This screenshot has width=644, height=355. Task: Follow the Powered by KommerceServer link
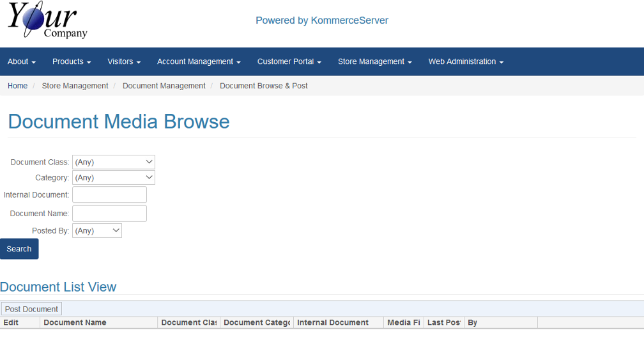coord(322,20)
